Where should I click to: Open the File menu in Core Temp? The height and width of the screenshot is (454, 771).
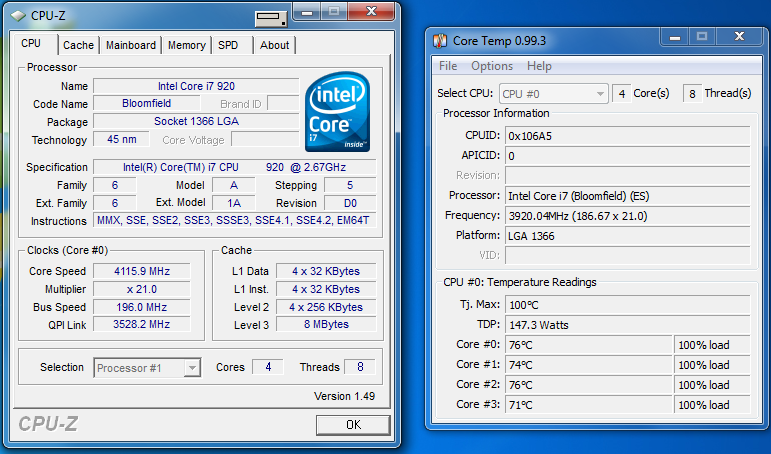point(448,66)
